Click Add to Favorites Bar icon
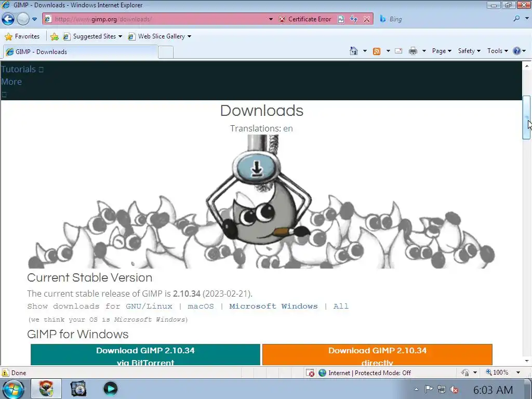The image size is (532, 399). pyautogui.click(x=54, y=36)
